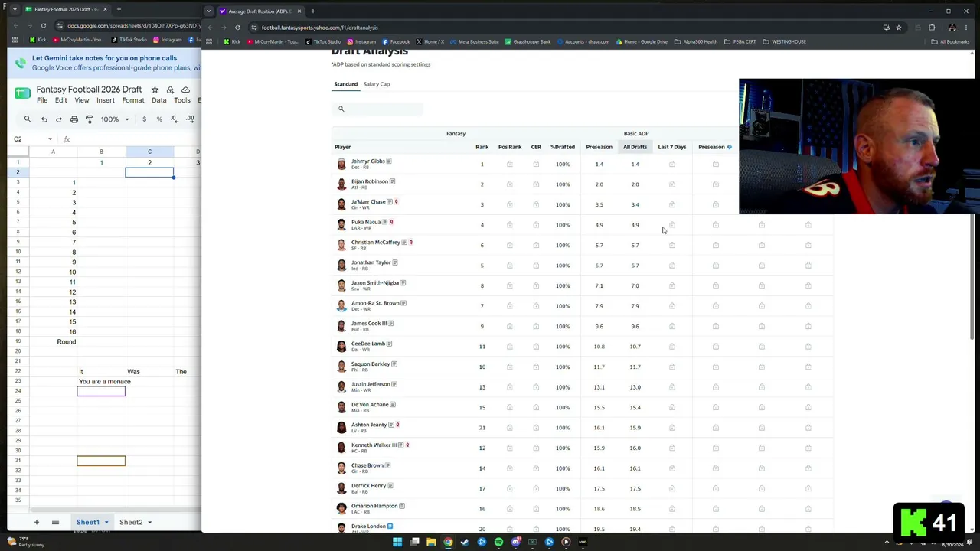Open the Data menu in Sheets
This screenshot has width=980, height=551.
(159, 100)
